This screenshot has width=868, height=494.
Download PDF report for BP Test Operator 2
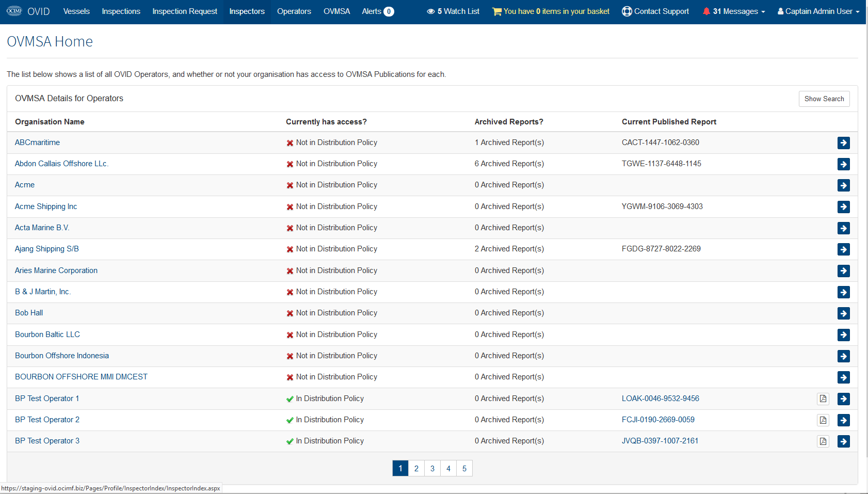pyautogui.click(x=823, y=420)
